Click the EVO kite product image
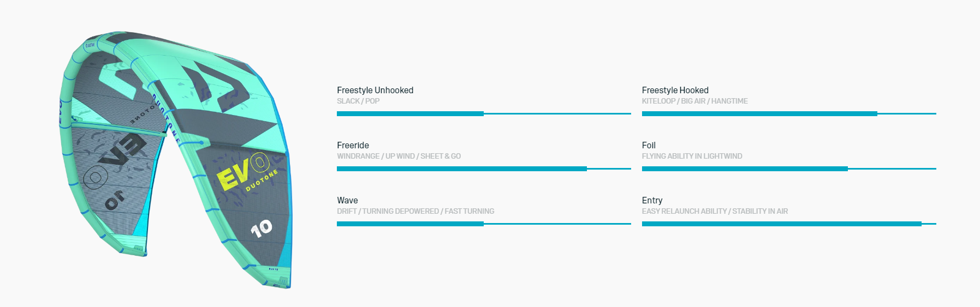This screenshot has height=307, width=980. pyautogui.click(x=175, y=158)
